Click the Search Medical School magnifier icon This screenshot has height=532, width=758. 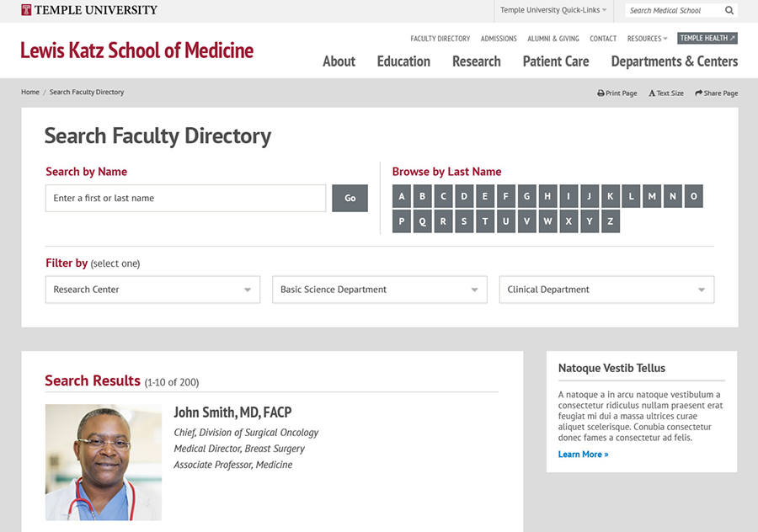point(729,10)
